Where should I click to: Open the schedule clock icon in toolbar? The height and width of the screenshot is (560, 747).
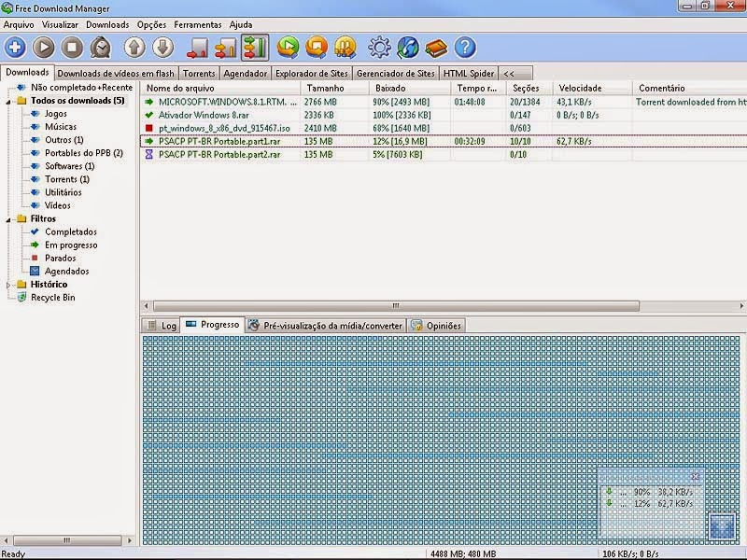(101, 48)
